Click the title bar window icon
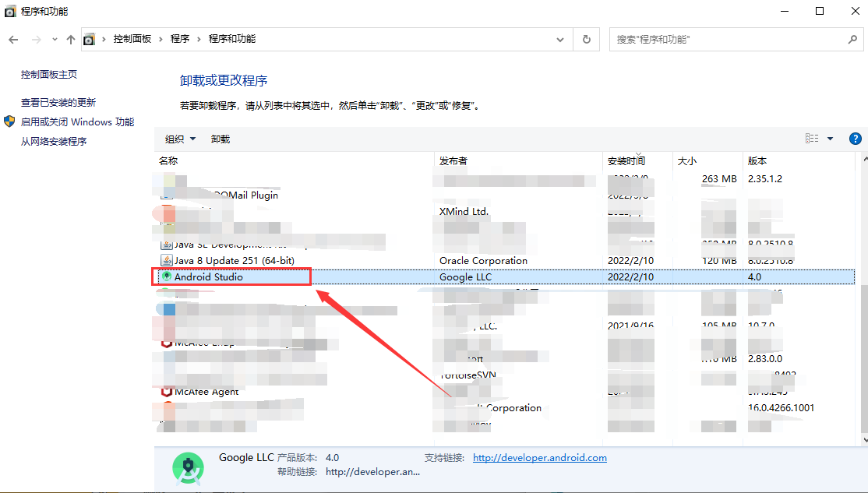Viewport: 868px width, 493px height. pos(10,11)
